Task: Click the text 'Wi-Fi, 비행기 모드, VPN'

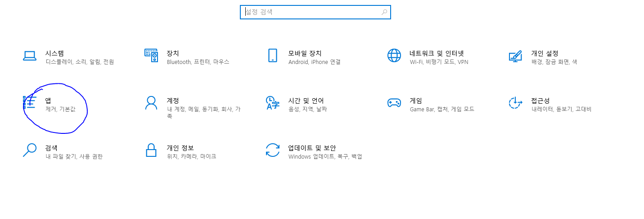Action: (x=439, y=62)
